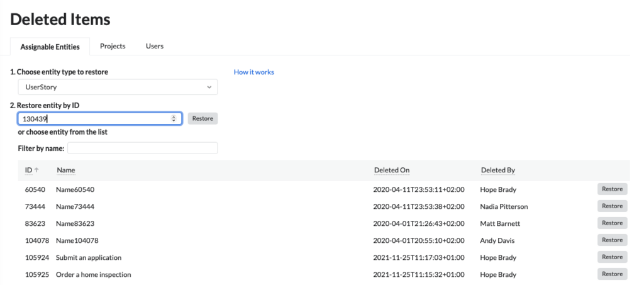
Task: Focus the Restore entity by ID field
Action: [100, 119]
